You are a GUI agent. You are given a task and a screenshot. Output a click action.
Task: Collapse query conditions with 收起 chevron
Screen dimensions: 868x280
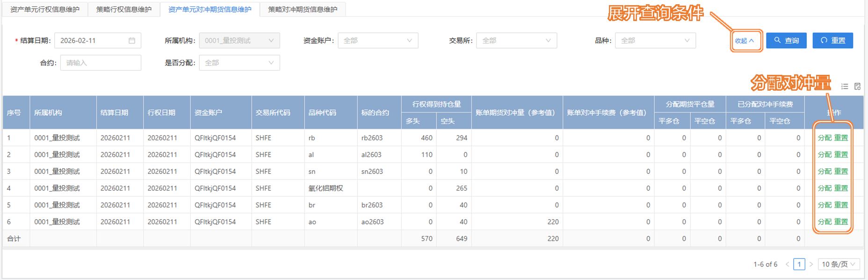click(751, 41)
